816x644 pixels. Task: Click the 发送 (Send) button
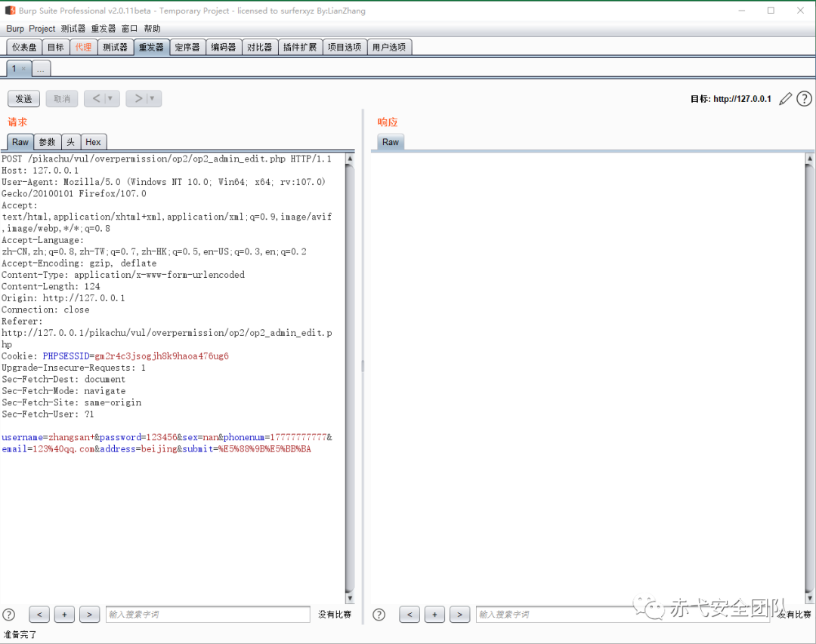click(x=23, y=98)
